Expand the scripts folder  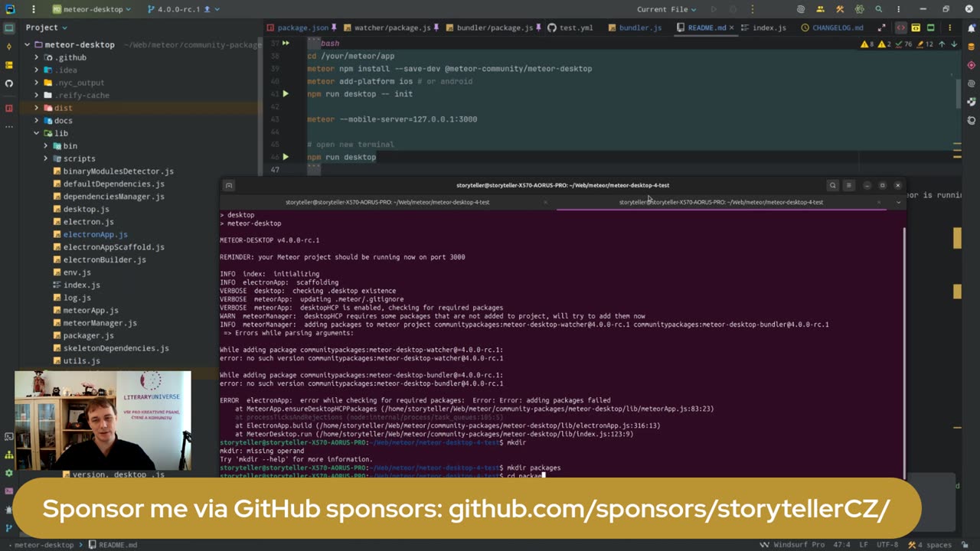[45, 158]
